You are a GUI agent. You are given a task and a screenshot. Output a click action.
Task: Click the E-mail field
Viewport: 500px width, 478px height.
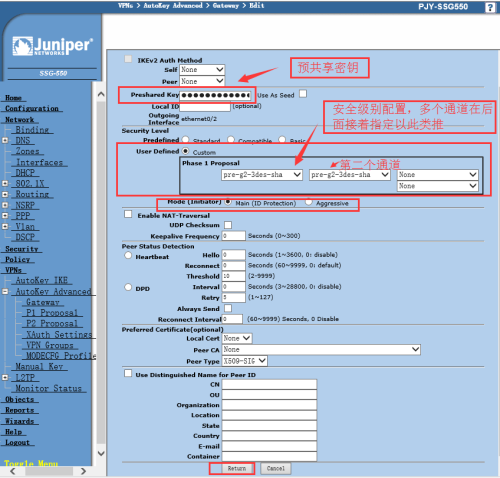(x=269, y=446)
